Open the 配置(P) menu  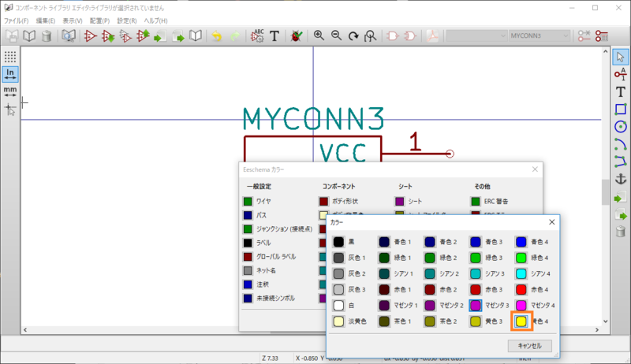click(x=99, y=21)
